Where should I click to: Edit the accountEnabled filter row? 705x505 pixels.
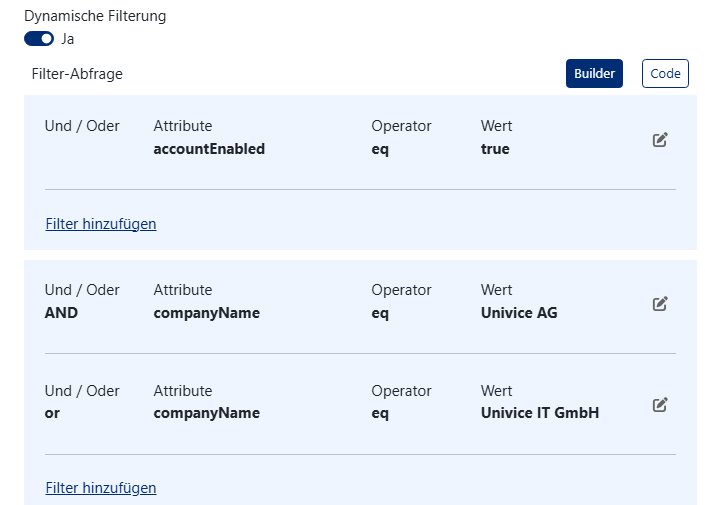[659, 140]
